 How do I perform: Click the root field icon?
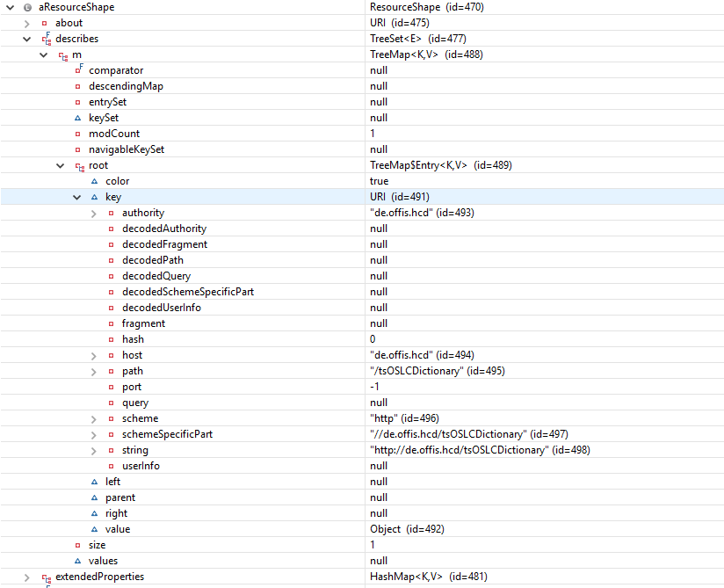[80, 167]
